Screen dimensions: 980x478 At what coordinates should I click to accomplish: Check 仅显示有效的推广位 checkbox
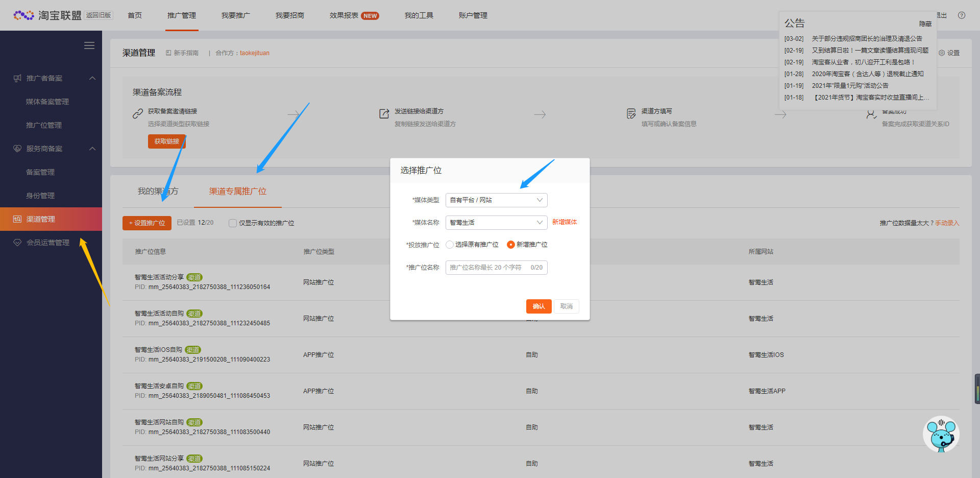coord(233,223)
